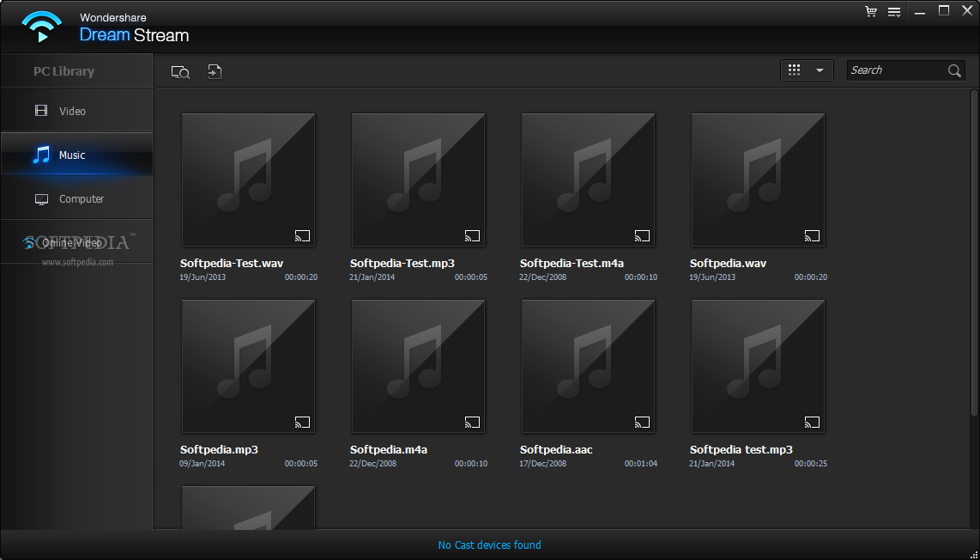The image size is (980, 560).
Task: Select the Softpedia.mp3 thumbnail
Action: (248, 366)
